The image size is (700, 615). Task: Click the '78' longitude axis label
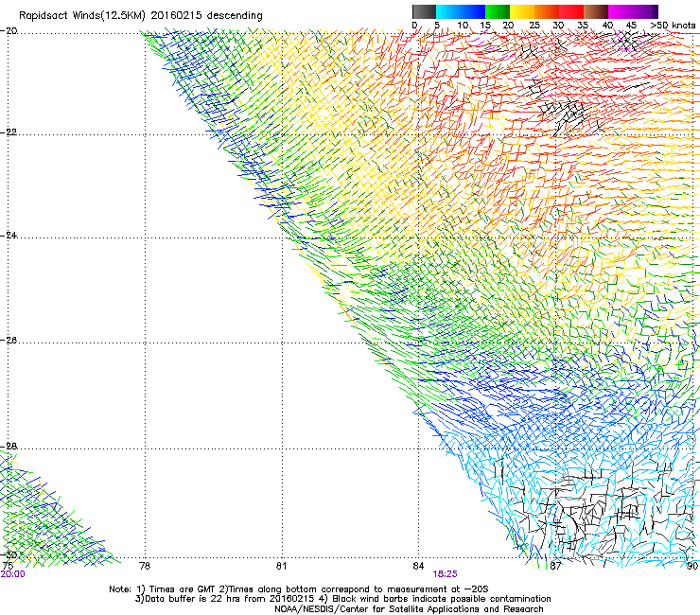[x=145, y=566]
